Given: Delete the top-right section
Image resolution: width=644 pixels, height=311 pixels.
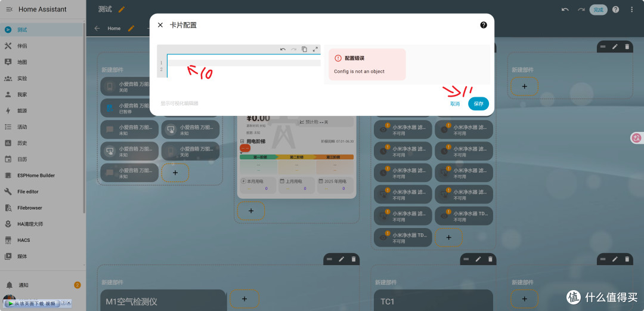Looking at the screenshot, I should coord(627,47).
